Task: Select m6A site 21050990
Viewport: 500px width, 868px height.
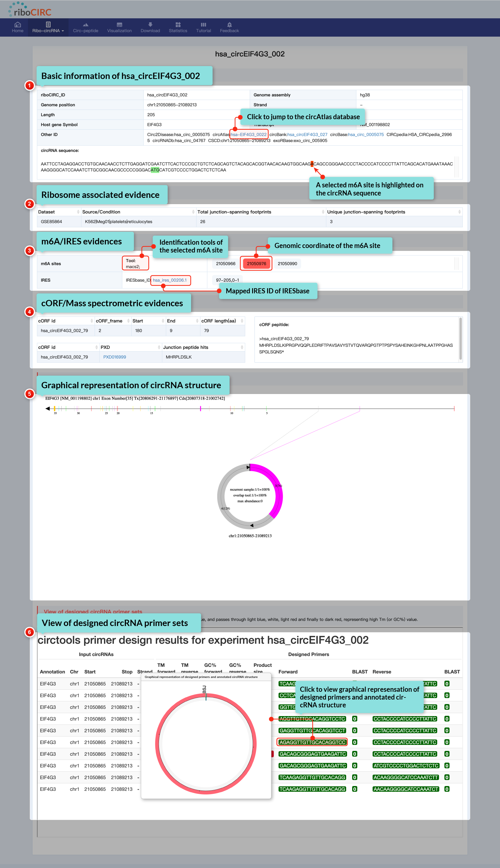Action: click(288, 264)
